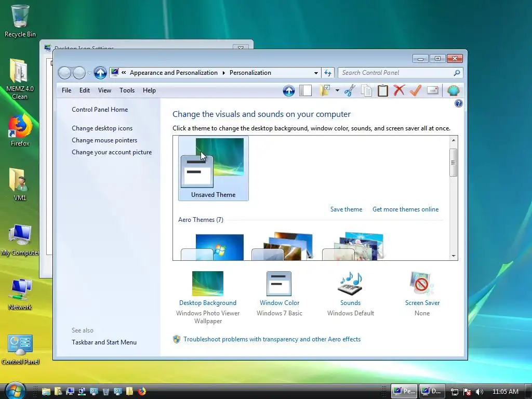Open Change mouse pointers link
Image resolution: width=532 pixels, height=399 pixels.
coord(104,140)
